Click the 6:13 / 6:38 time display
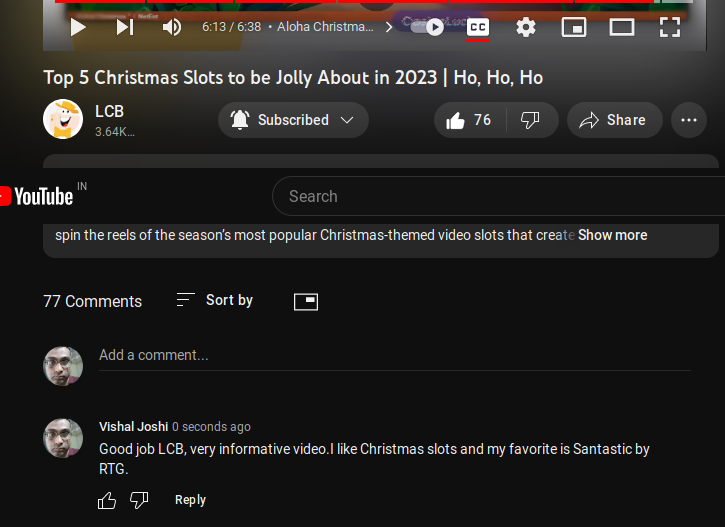This screenshot has height=527, width=725. click(231, 27)
